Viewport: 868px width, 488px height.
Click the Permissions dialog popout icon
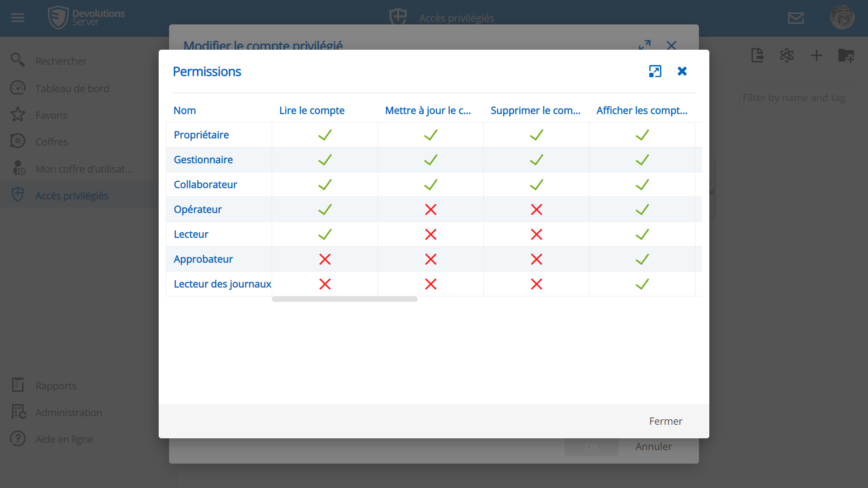coord(655,71)
